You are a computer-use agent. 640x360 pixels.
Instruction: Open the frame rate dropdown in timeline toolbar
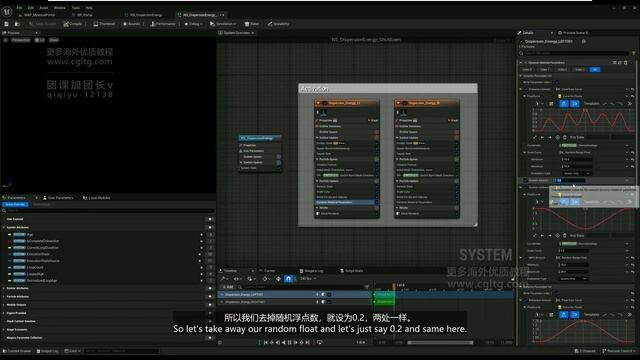tap(308, 279)
